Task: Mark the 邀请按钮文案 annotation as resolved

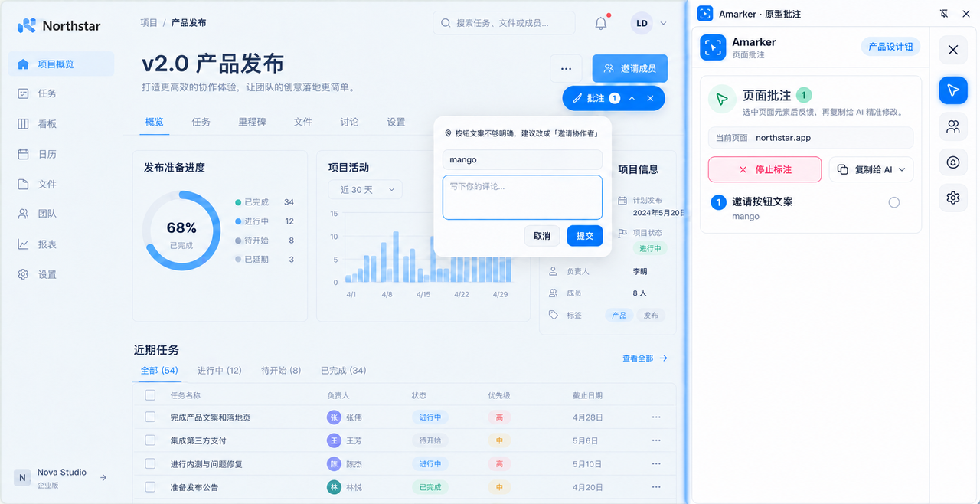Action: tap(893, 202)
